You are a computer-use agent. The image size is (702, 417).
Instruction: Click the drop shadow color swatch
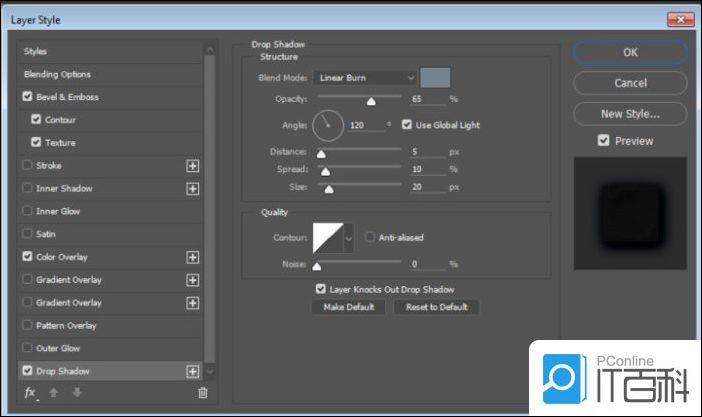435,78
